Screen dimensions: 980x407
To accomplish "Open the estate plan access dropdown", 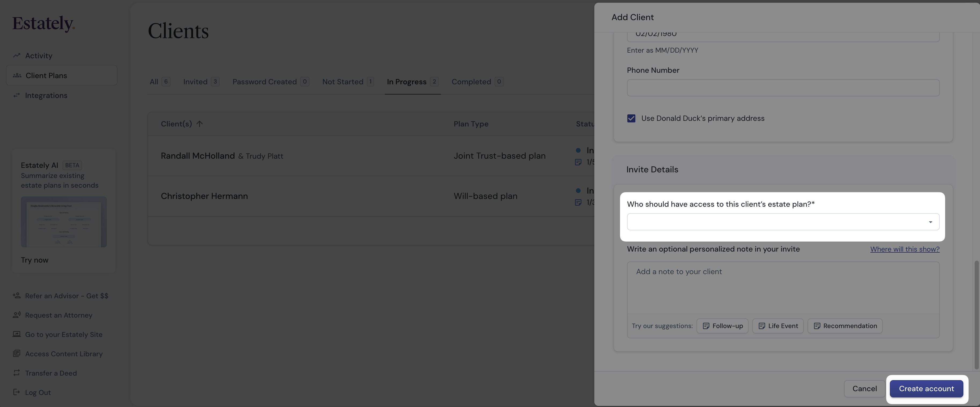I will tap(783, 222).
